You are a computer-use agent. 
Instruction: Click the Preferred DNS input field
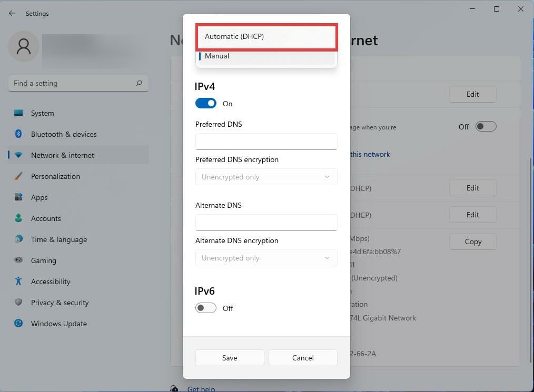point(266,142)
